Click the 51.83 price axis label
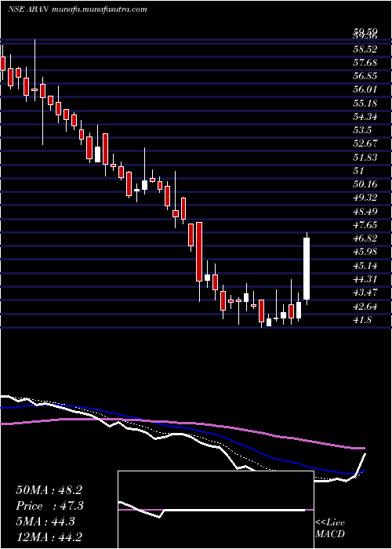 (365, 157)
